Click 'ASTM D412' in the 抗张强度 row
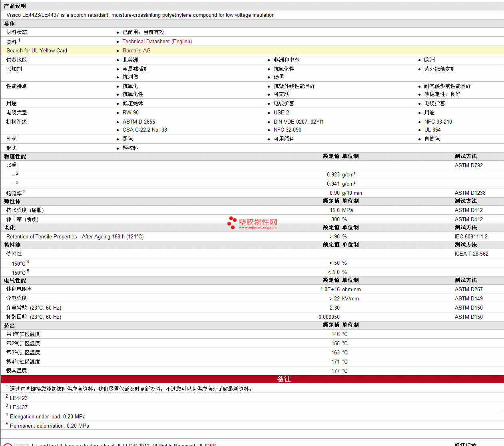 pyautogui.click(x=469, y=210)
